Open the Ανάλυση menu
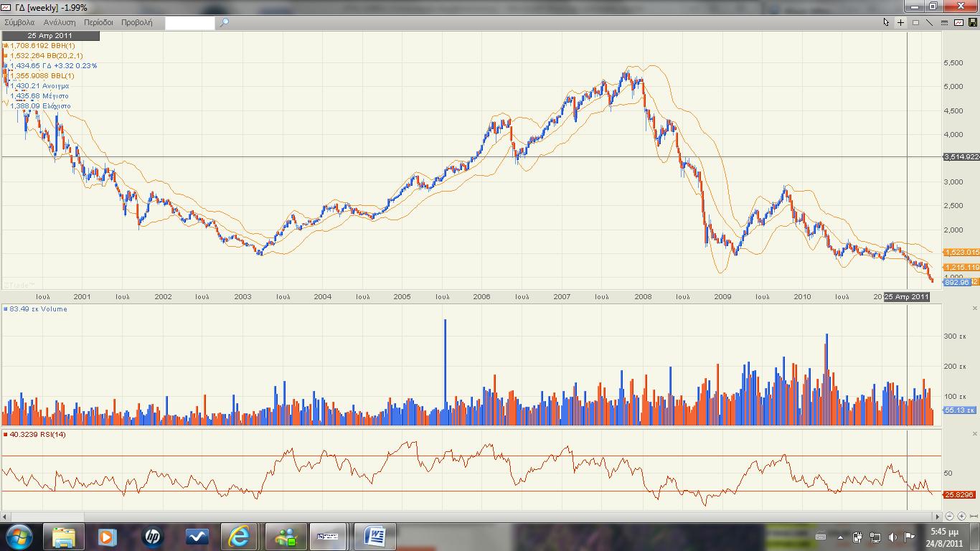This screenshot has height=551, width=980. click(60, 22)
